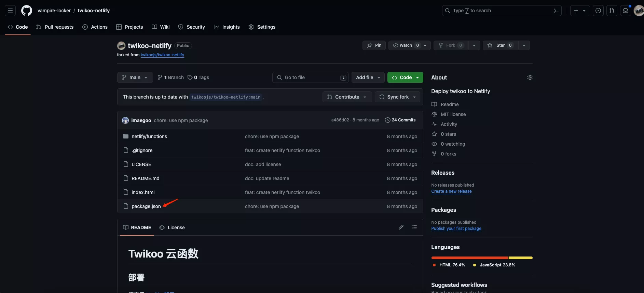View repository Activity
Image resolution: width=644 pixels, height=293 pixels.
(449, 124)
